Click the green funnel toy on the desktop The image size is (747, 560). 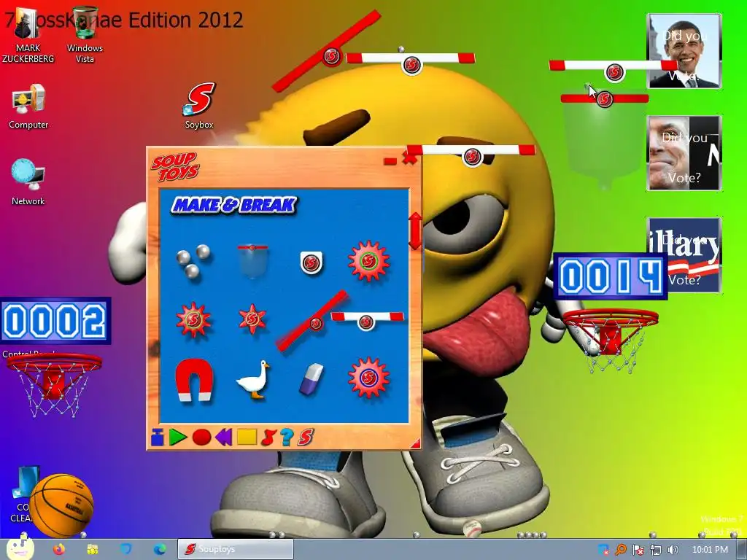pos(605,141)
